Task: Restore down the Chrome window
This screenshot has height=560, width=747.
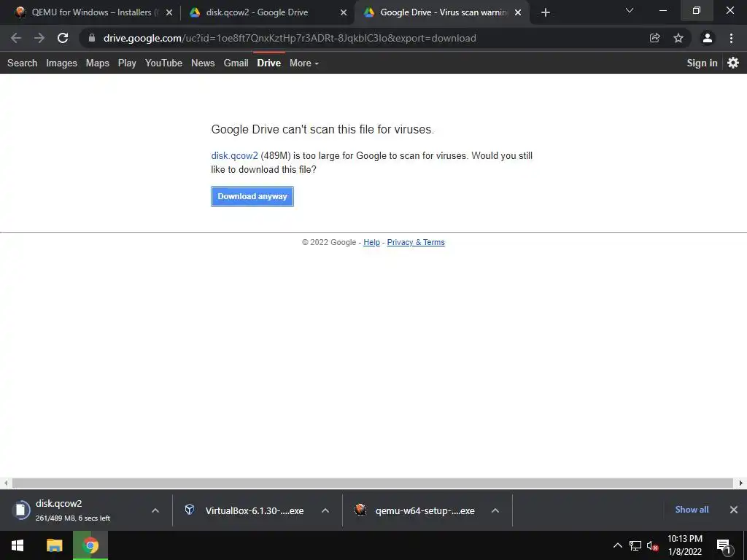Action: point(697,10)
